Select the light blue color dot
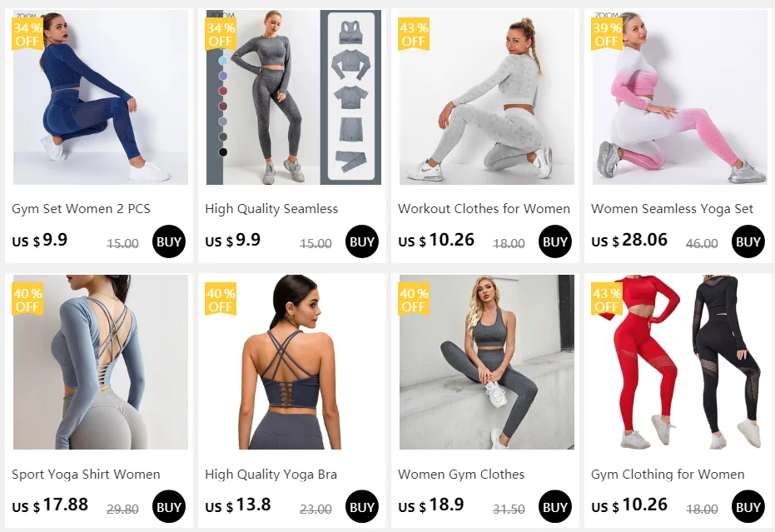 [x=223, y=61]
